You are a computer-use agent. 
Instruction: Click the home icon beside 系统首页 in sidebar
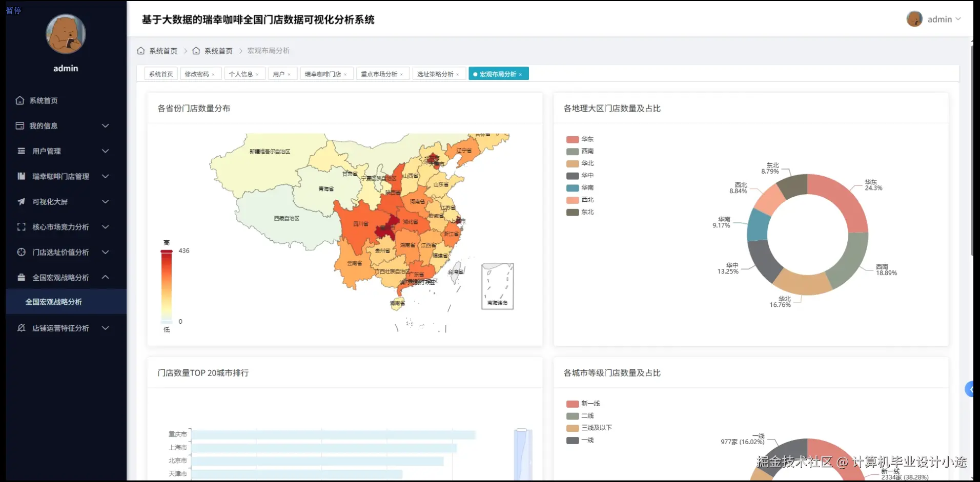coord(20,100)
